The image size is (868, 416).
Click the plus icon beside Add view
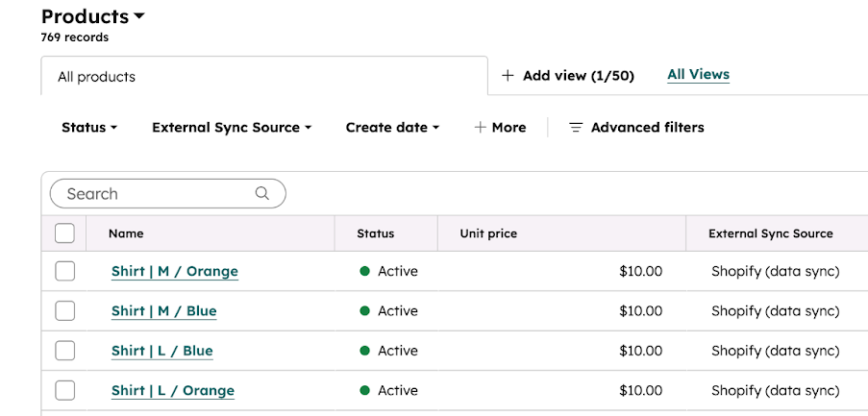[x=508, y=76]
